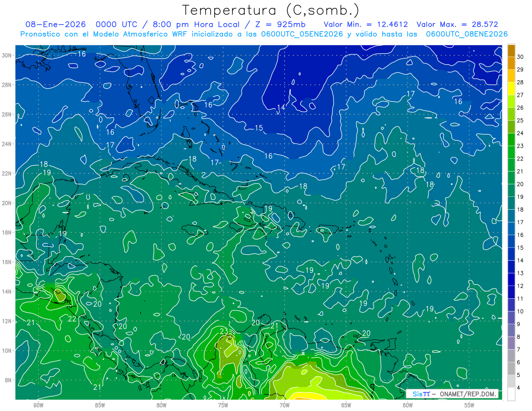Click the brown-orange swatch above color scale 30
Screen dimensions: 532x411
click(511, 50)
